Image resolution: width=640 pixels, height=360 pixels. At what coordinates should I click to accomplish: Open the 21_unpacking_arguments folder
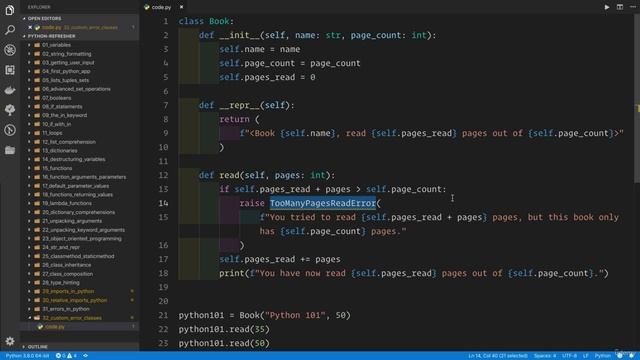(72, 221)
